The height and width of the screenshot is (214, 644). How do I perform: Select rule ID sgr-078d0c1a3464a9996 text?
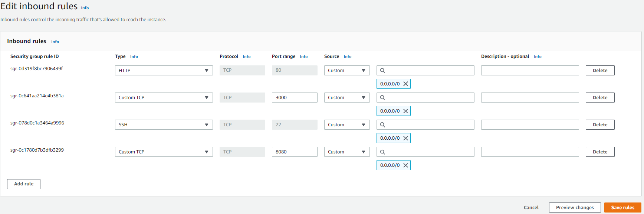37,123
